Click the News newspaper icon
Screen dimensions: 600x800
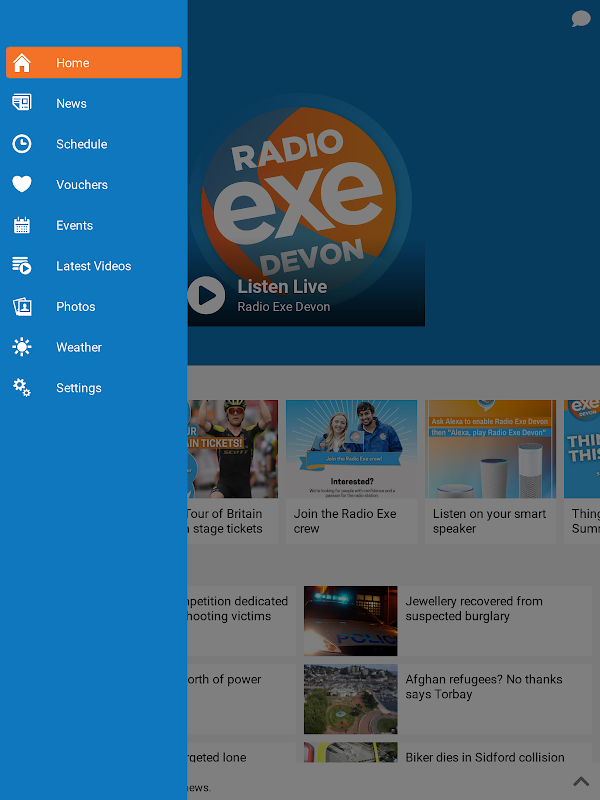point(21,103)
